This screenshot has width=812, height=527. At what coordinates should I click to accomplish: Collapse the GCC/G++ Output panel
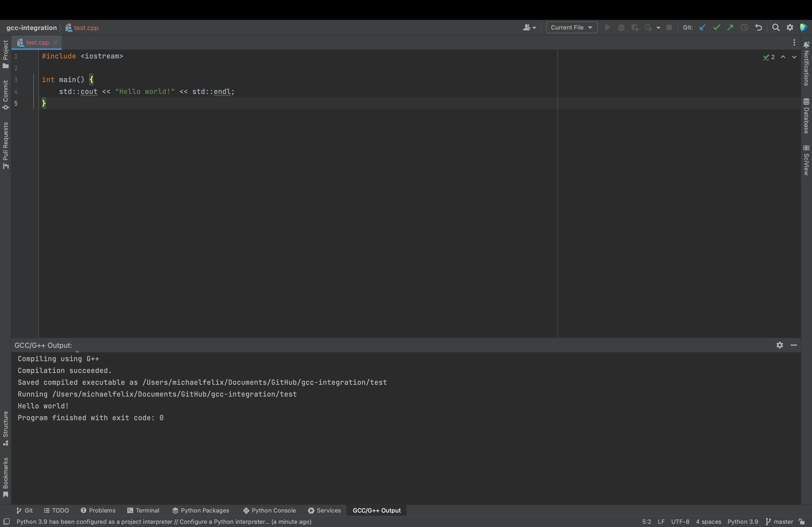[794, 345]
